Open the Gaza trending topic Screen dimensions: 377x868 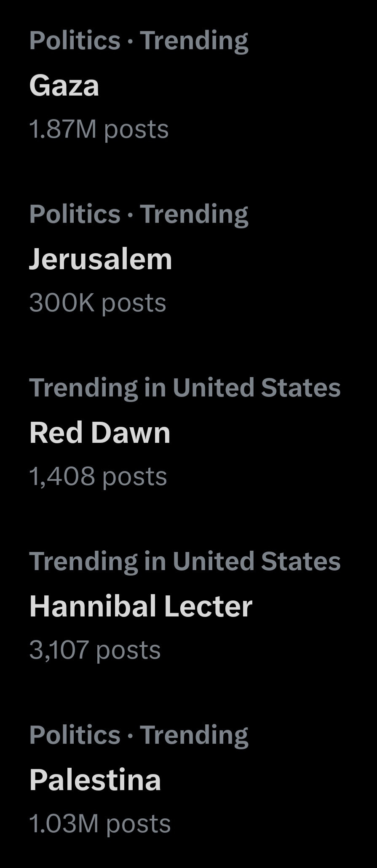coord(64,86)
